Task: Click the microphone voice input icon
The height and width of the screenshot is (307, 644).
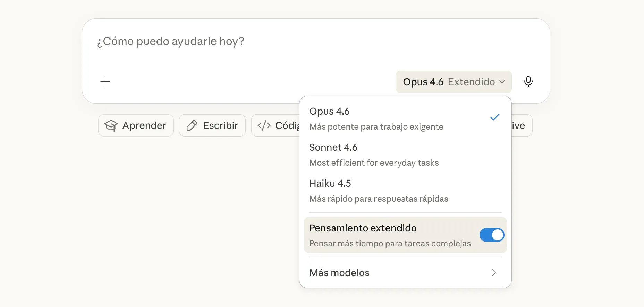Action: click(x=528, y=82)
